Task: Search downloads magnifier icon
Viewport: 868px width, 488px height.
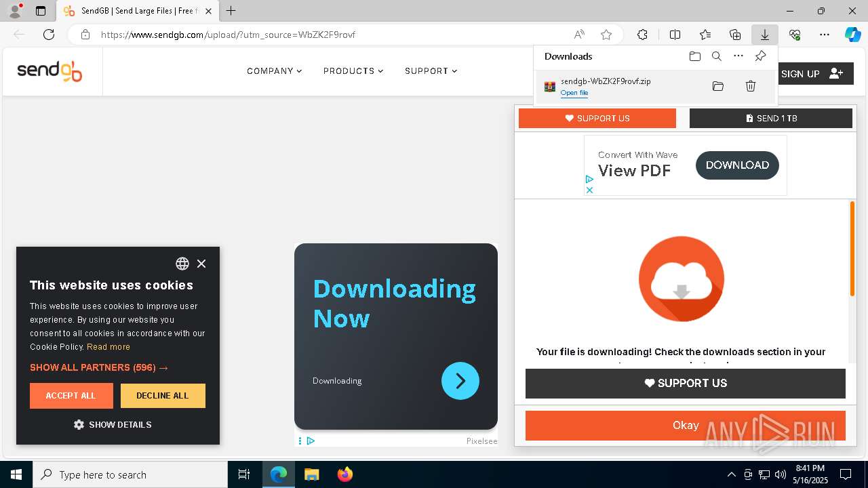Action: (x=716, y=56)
